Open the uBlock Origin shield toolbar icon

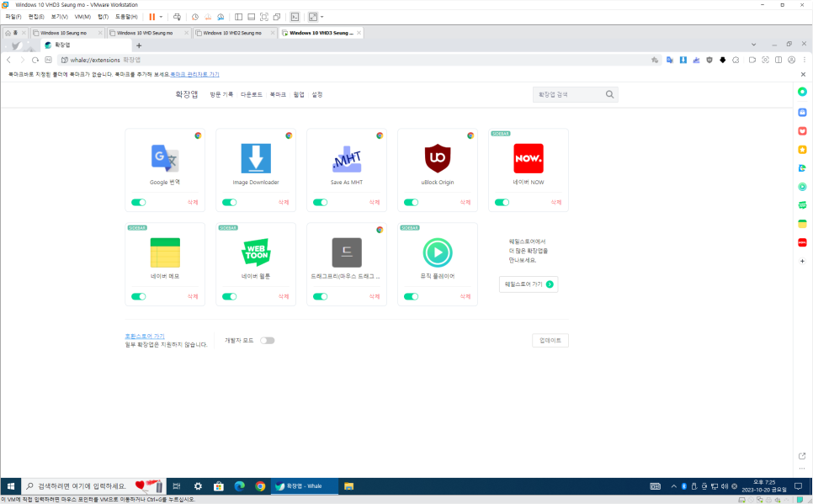pyautogui.click(x=709, y=60)
